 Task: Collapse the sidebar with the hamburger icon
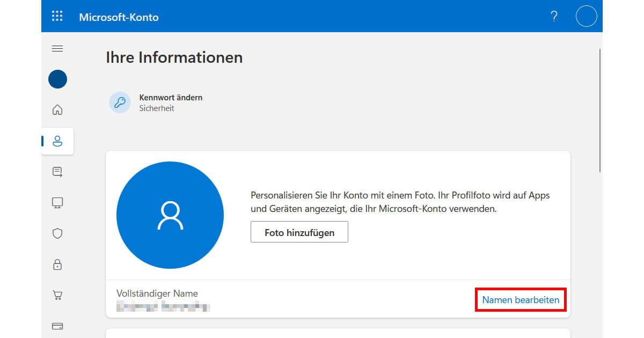point(57,48)
